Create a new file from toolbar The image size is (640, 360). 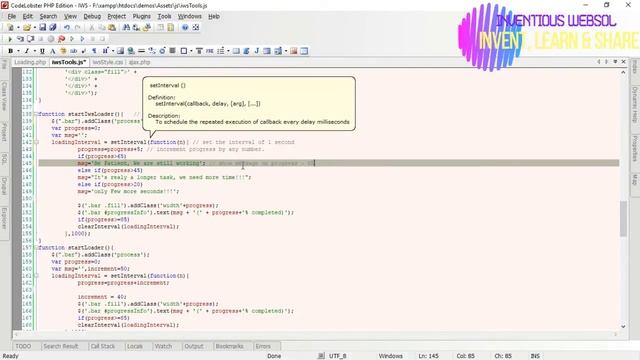point(11,27)
